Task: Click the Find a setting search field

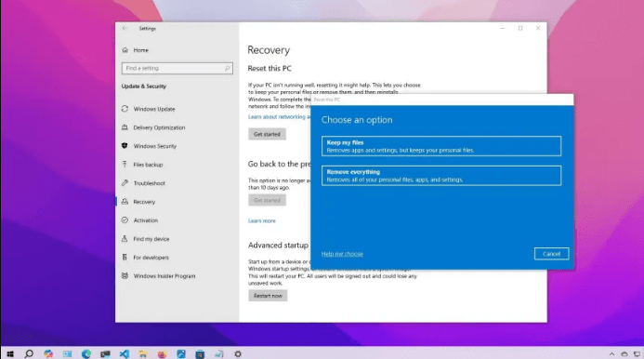Action: (x=177, y=68)
